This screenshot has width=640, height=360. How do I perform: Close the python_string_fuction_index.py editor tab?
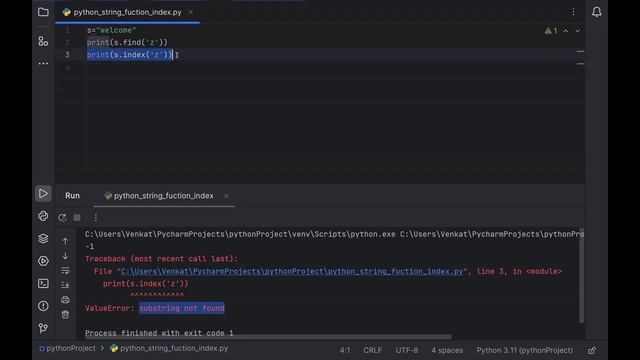[191, 12]
